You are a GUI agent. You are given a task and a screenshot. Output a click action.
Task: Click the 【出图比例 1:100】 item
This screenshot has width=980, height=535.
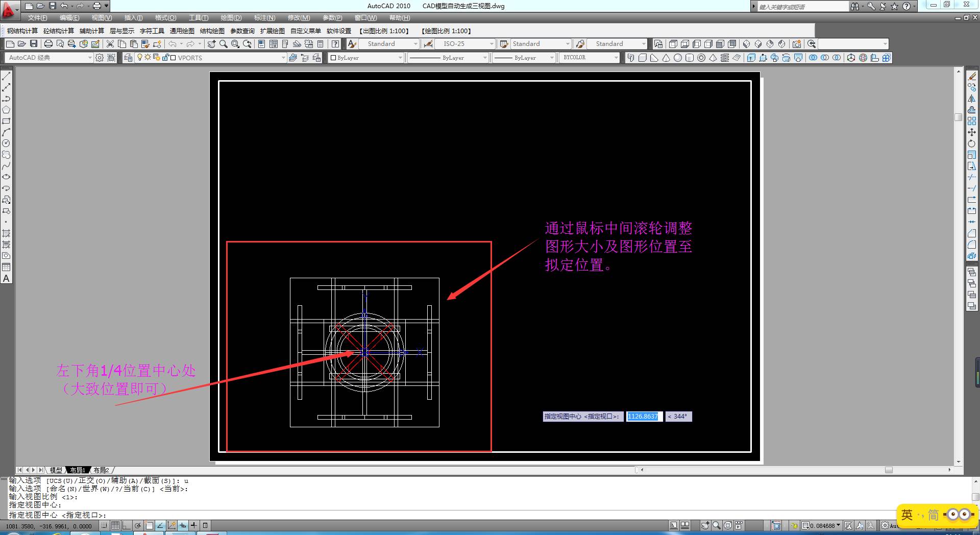click(x=385, y=31)
